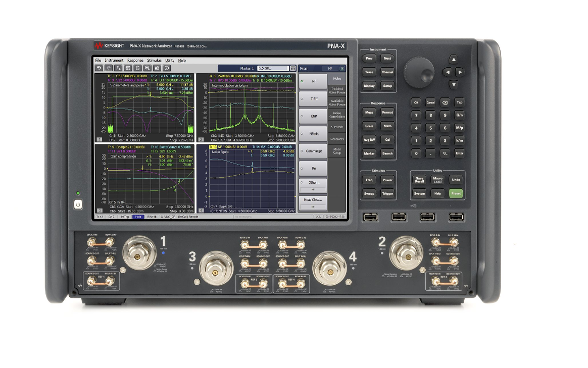Click the undo arrow in the screen toolbar
Screen dimensions: 588x368
[x=99, y=68]
